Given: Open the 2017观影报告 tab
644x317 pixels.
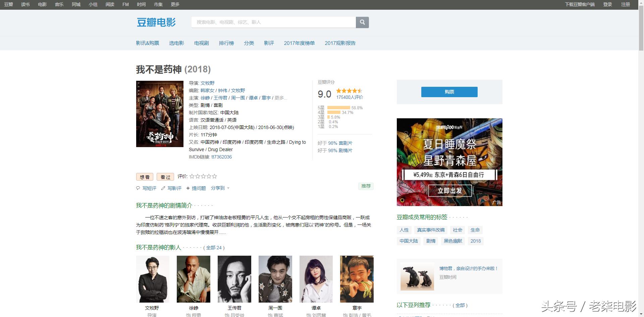Looking at the screenshot, I should coord(340,43).
